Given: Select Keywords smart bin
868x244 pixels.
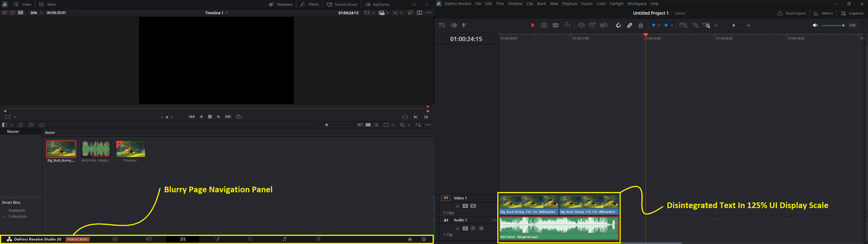Looking at the screenshot, I should pyautogui.click(x=16, y=210).
